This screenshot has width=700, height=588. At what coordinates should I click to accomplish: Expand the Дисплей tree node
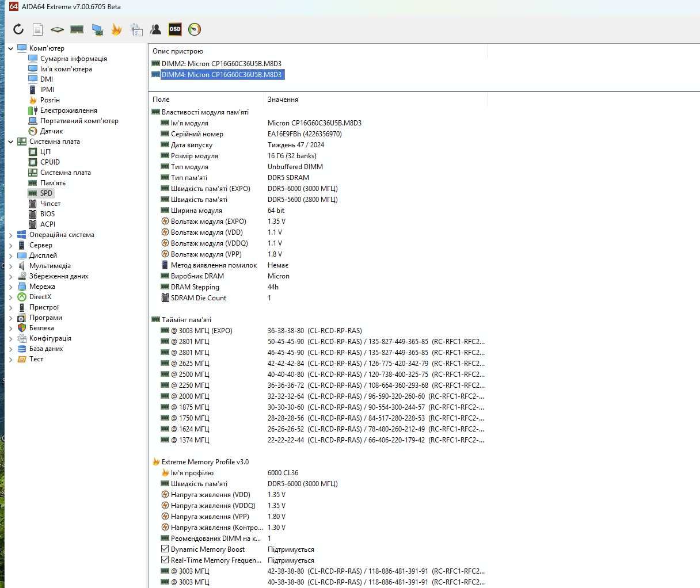tap(10, 255)
